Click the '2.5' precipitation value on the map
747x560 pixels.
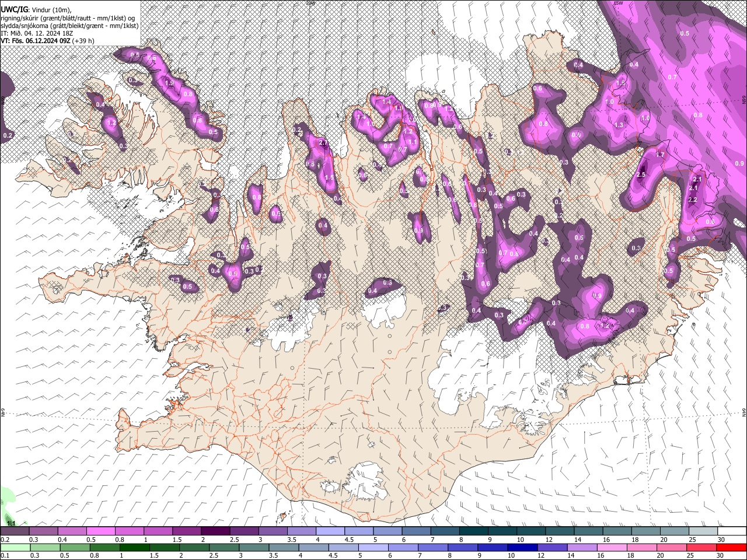pyautogui.click(x=641, y=175)
